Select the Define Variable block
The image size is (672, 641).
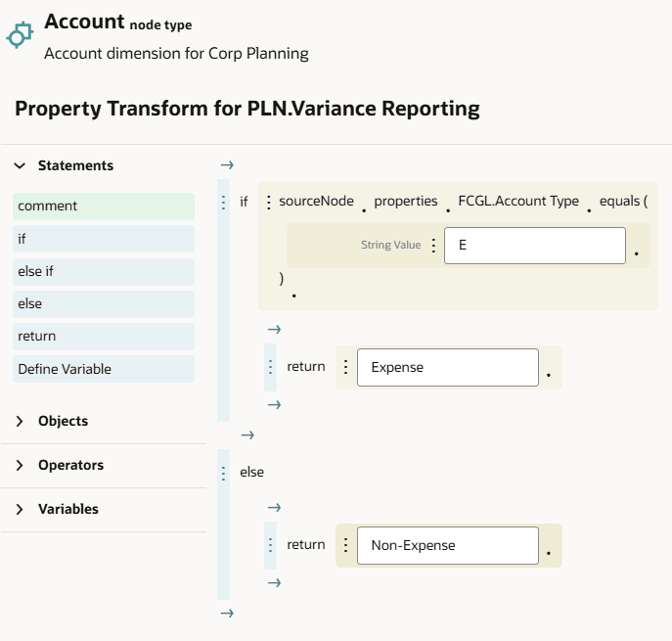pos(104,369)
